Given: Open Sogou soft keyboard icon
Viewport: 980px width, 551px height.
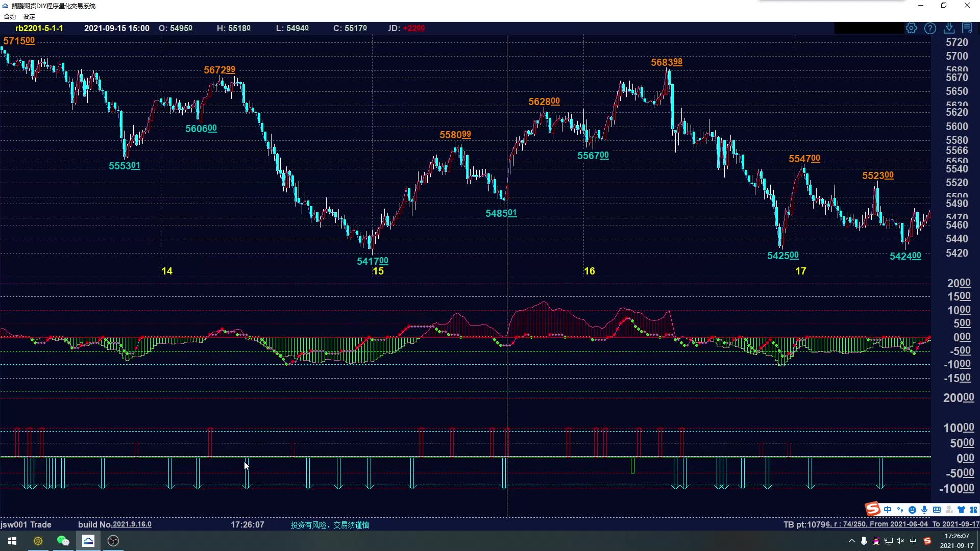Looking at the screenshot, I should tap(937, 510).
